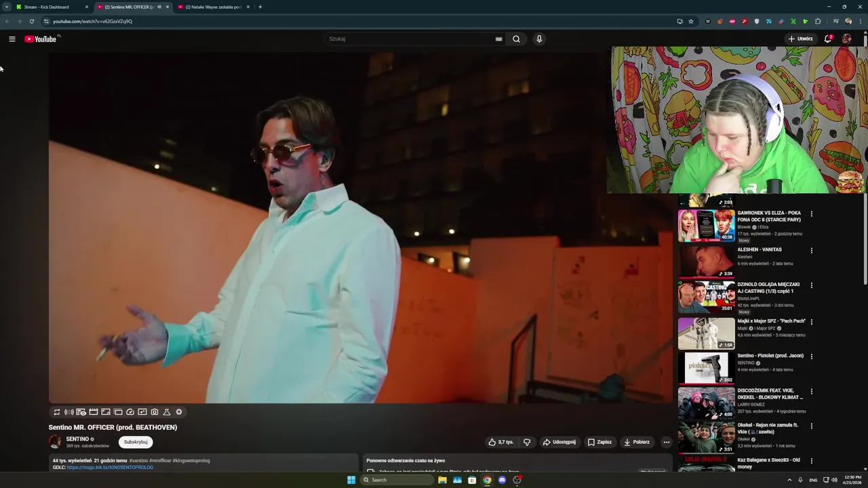Open options menu for Majki x Major SPZ video

coord(811,322)
